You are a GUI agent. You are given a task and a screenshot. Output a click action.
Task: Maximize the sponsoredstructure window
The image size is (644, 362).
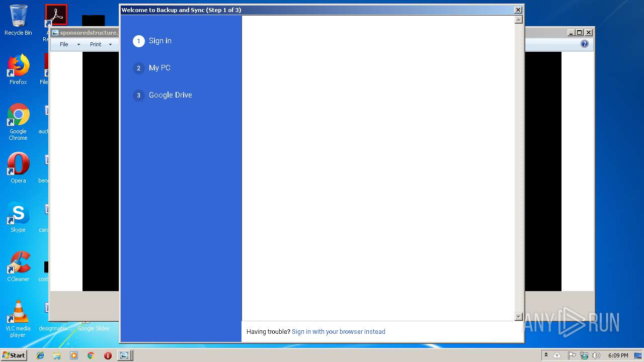[580, 33]
